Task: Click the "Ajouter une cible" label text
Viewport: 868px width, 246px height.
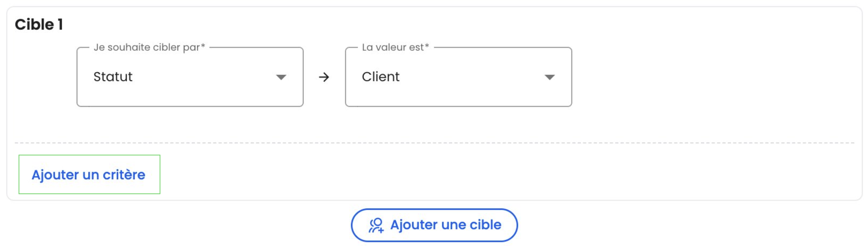Action: (446, 225)
